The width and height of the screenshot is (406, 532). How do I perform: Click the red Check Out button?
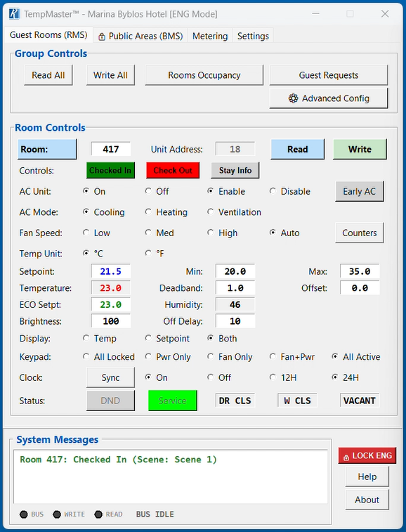(x=173, y=170)
